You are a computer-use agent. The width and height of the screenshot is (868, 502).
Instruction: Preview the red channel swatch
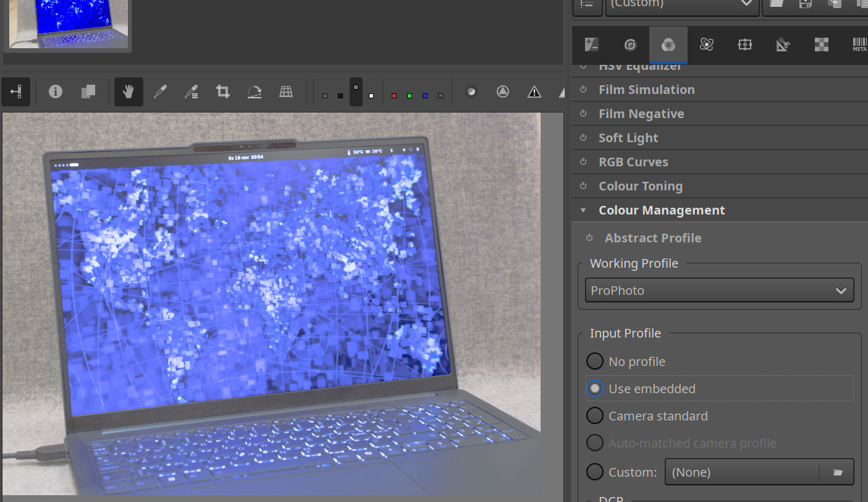[394, 96]
